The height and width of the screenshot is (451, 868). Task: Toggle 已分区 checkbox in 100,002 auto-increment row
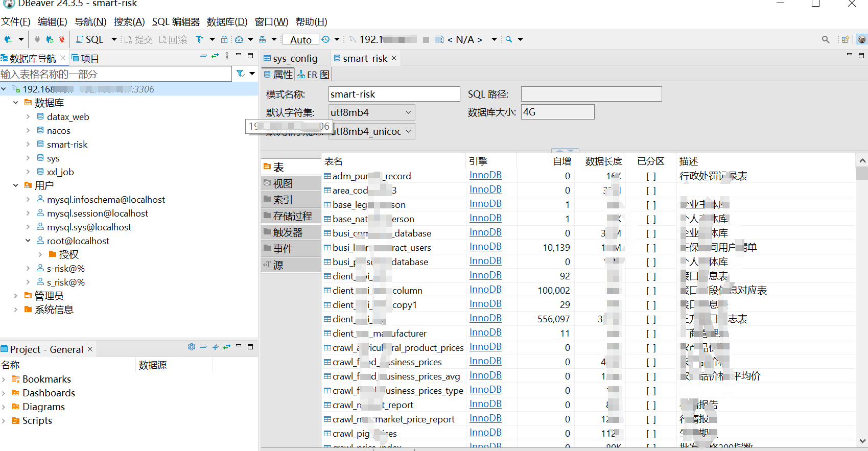point(651,291)
